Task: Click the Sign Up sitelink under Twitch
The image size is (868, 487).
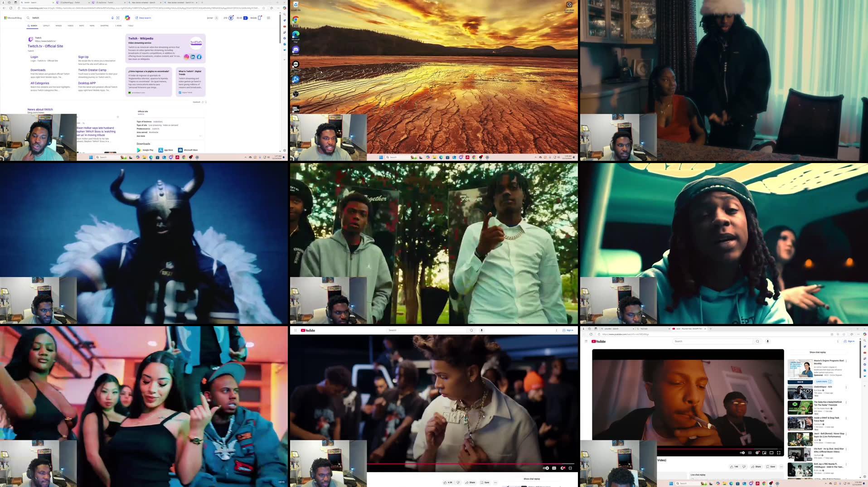Action: [x=83, y=57]
